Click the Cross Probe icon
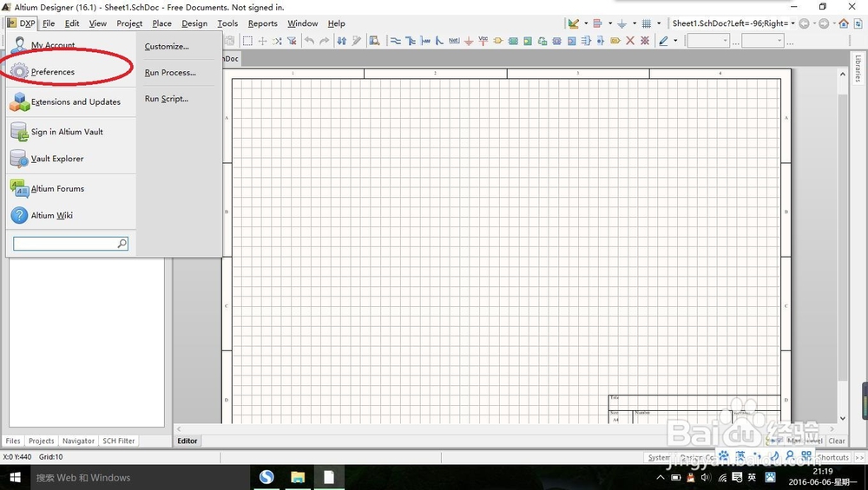Viewport: 868px width, 490px height. (x=357, y=41)
